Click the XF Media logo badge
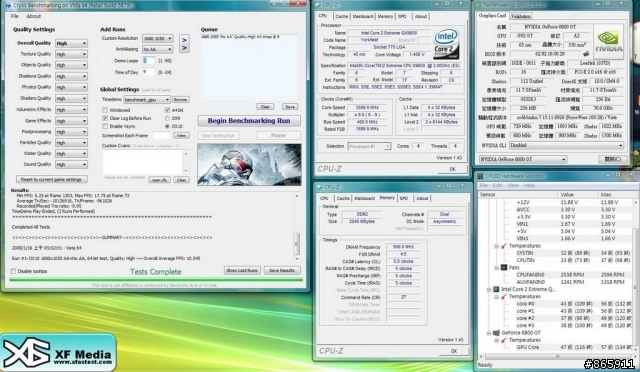The image size is (640, 372). click(x=58, y=352)
